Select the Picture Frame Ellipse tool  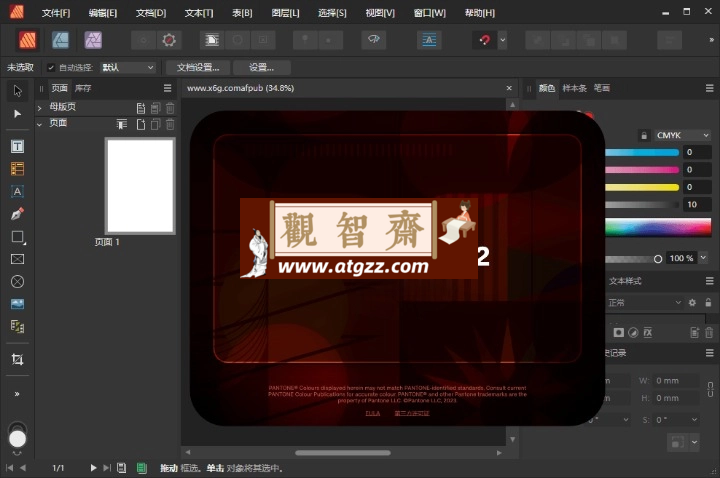[17, 281]
